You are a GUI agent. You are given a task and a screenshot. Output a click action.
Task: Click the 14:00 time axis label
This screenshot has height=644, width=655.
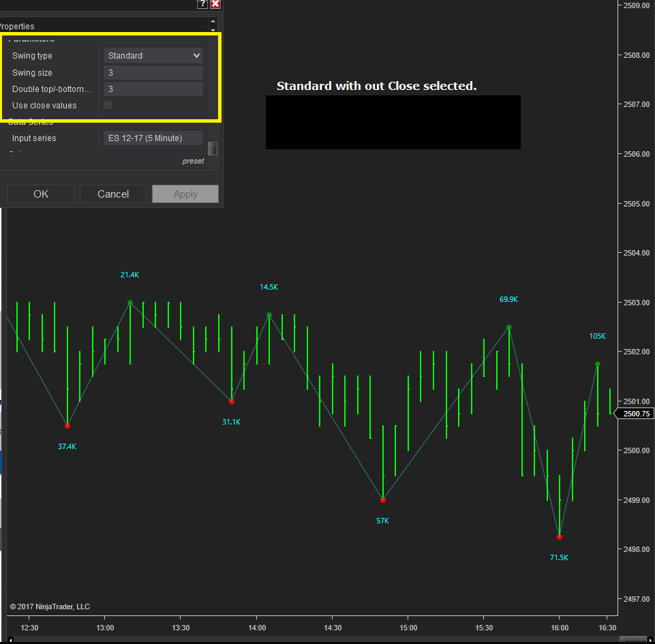pos(257,628)
